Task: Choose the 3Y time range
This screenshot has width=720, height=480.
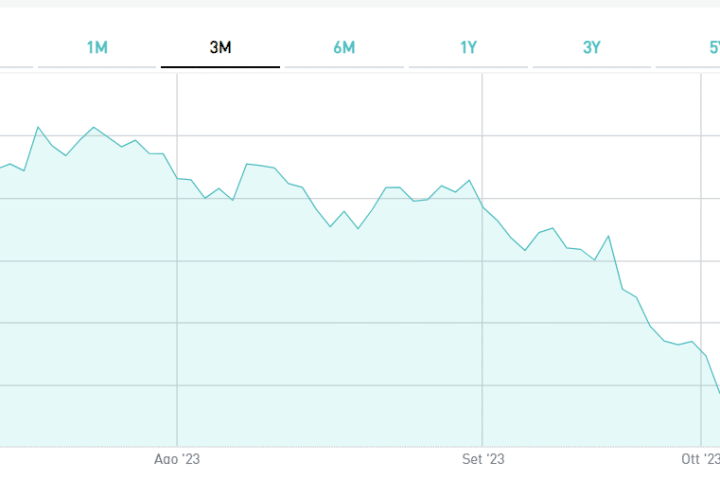Action: [592, 47]
